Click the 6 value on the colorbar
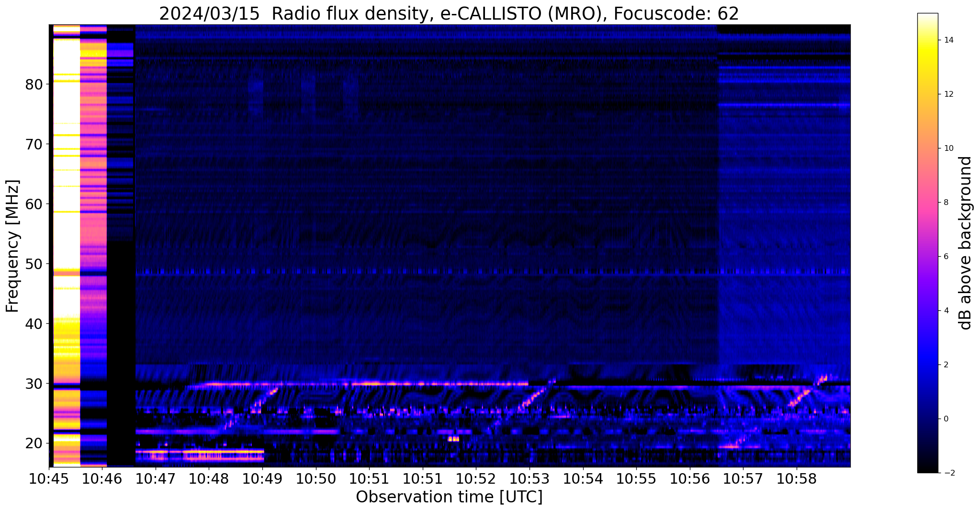The width and height of the screenshot is (980, 511). [946, 257]
